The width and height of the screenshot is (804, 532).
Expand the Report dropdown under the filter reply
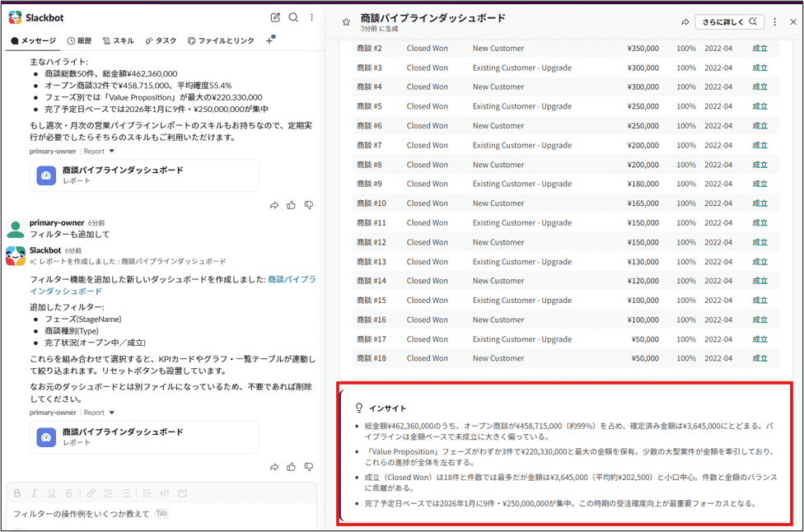[x=99, y=413]
